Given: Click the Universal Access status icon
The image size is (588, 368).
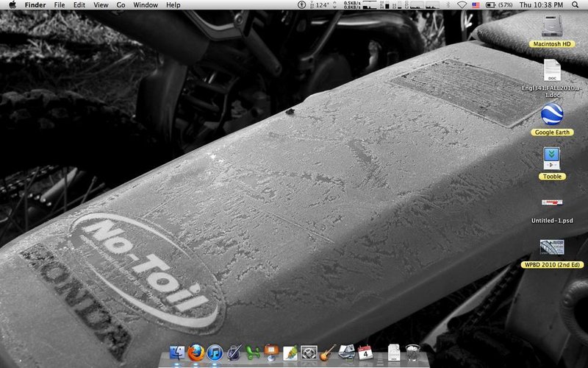Looking at the screenshot, I should tap(302, 5).
